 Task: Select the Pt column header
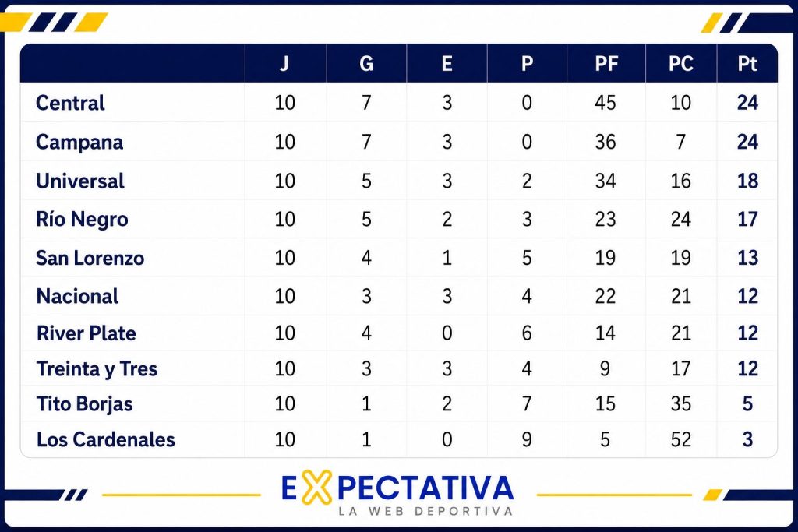click(747, 64)
